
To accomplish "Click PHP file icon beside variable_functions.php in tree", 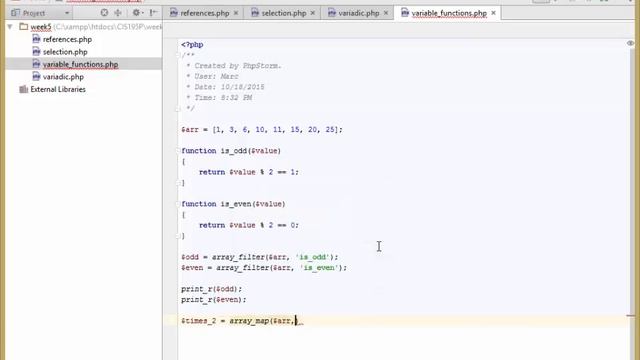I will tap(36, 64).
